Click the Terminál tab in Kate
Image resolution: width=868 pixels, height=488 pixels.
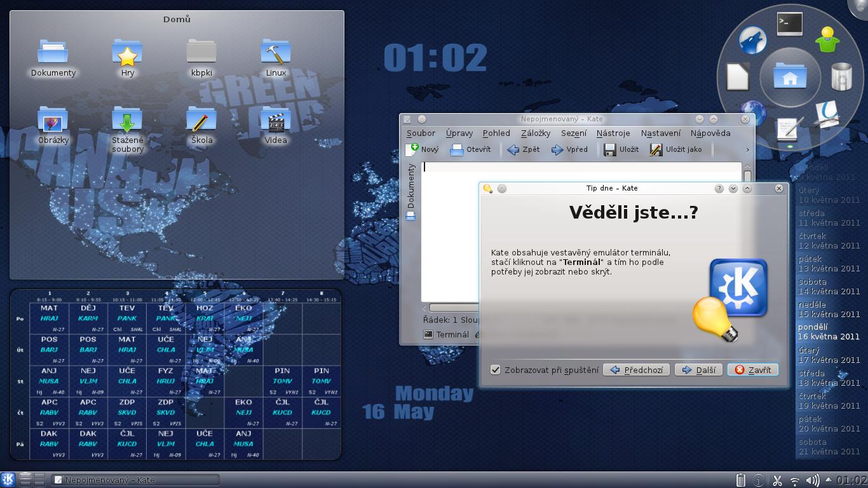coord(446,334)
